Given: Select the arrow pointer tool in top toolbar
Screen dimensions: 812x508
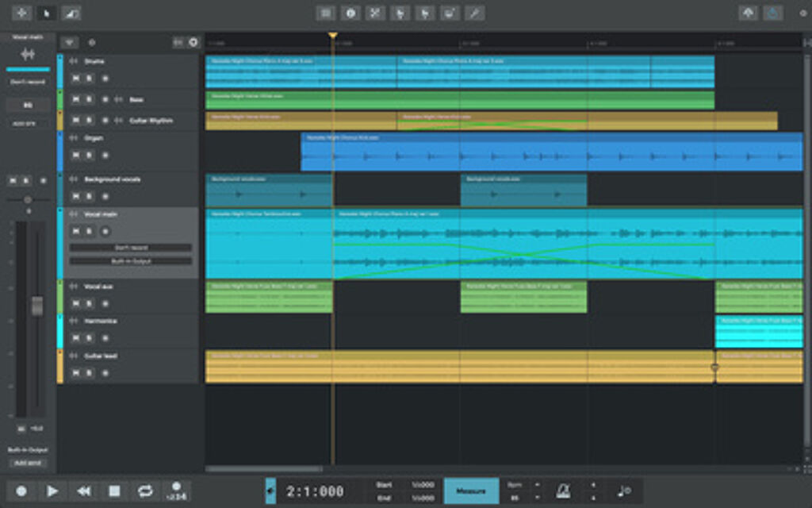Looking at the screenshot, I should tap(47, 13).
